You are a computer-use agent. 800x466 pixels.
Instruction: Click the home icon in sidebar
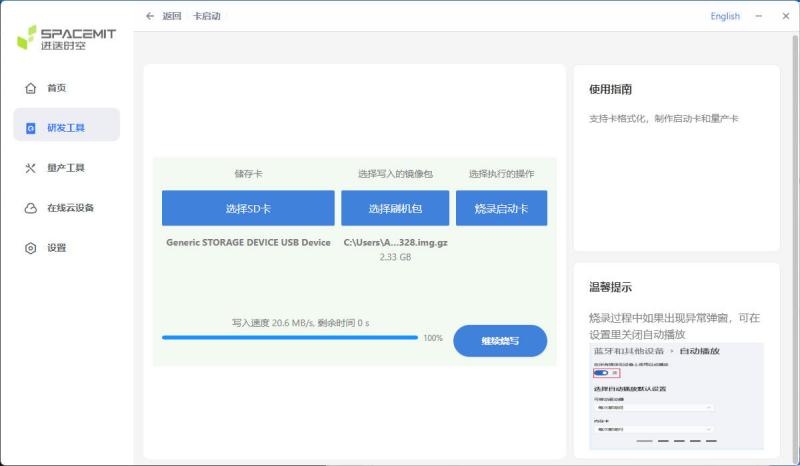pos(31,88)
